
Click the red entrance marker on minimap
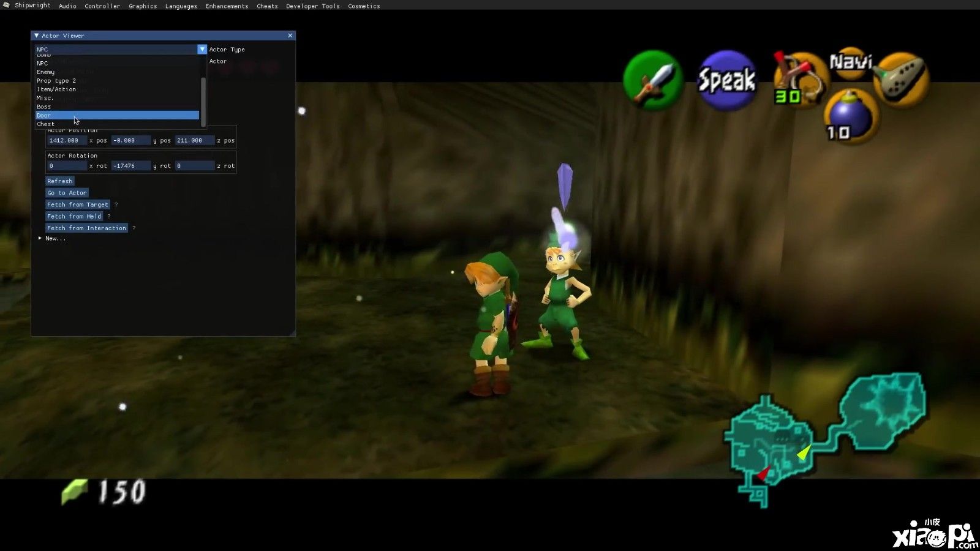point(763,473)
